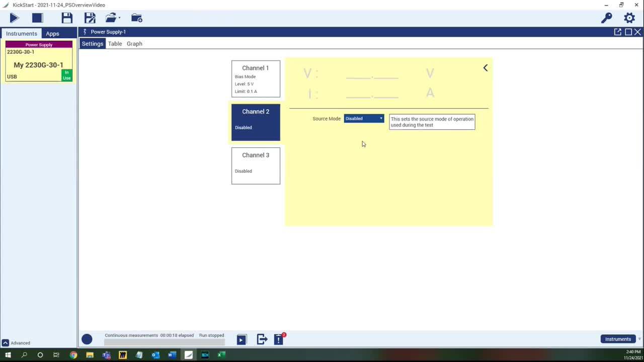Screen dimensions: 644x362
Task: Open the Apps tab in sidebar
Action: coord(52,34)
